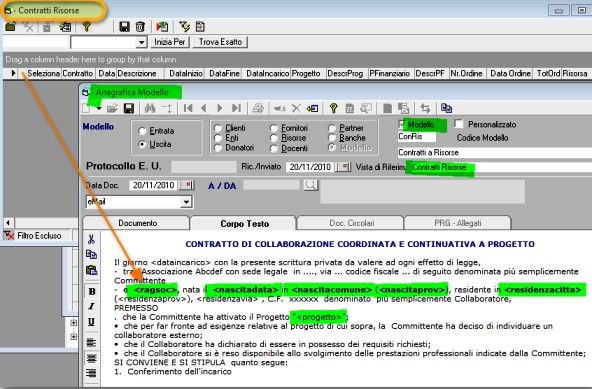
Task: Click the copy documents icon at toolbar right end
Action: coord(446,109)
